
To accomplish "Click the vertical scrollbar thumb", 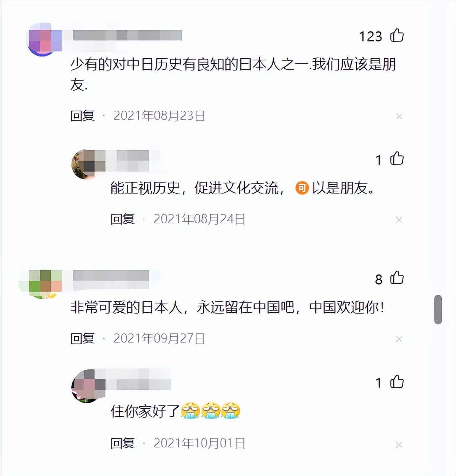I will pos(438,309).
